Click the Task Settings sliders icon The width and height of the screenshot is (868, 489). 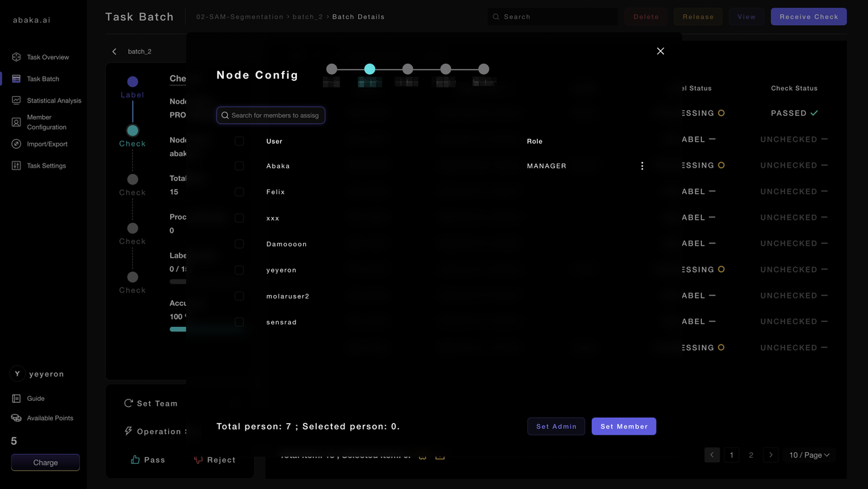click(16, 165)
